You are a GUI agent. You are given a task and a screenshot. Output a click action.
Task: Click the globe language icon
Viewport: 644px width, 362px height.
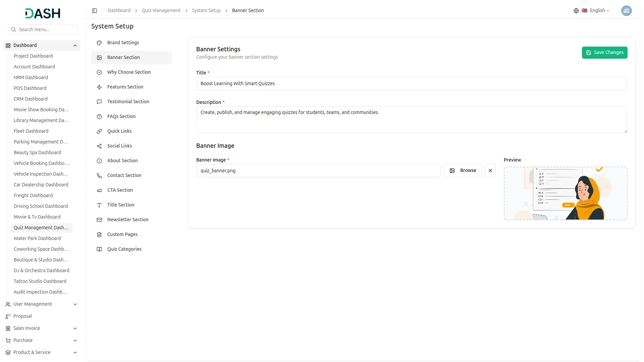pos(576,11)
